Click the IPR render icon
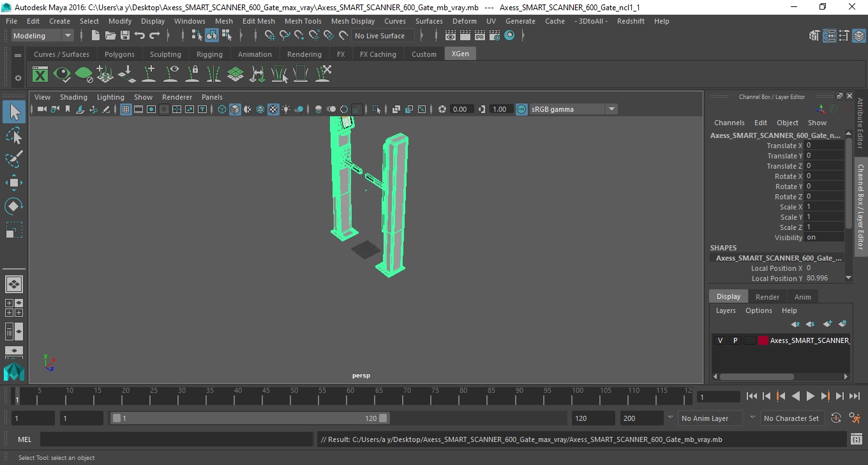 pos(480,36)
